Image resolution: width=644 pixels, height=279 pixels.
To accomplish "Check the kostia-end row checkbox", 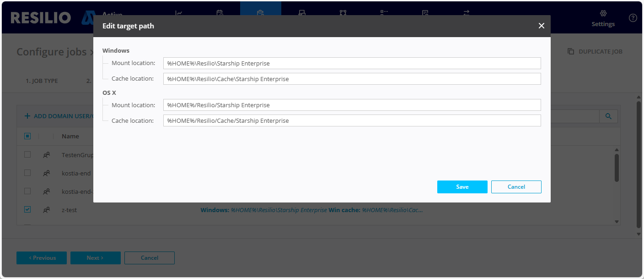I will coord(27,173).
